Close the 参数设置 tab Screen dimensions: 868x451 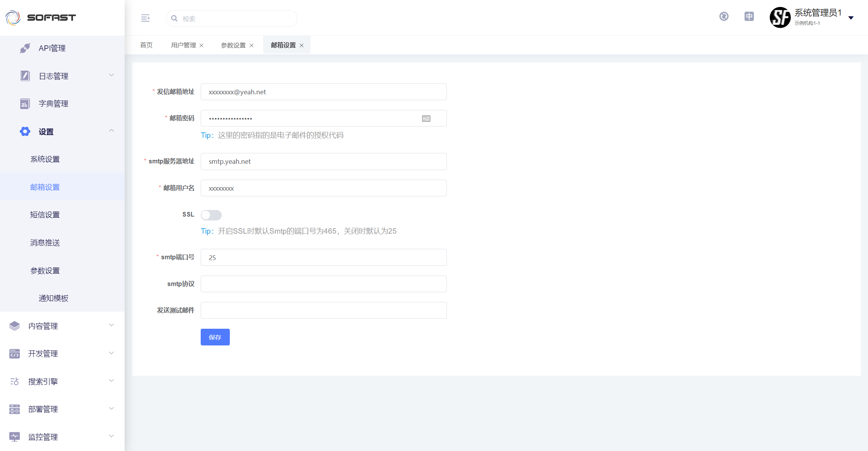point(252,45)
